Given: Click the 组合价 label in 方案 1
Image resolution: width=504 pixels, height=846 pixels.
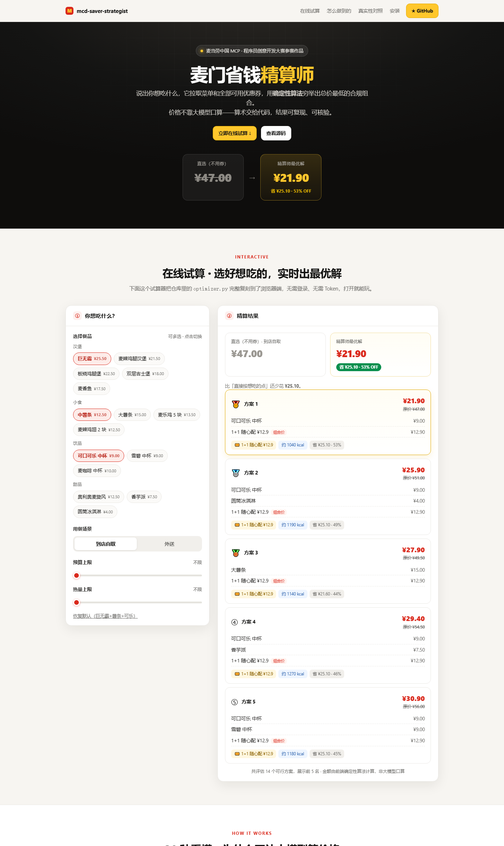Looking at the screenshot, I should (x=279, y=432).
